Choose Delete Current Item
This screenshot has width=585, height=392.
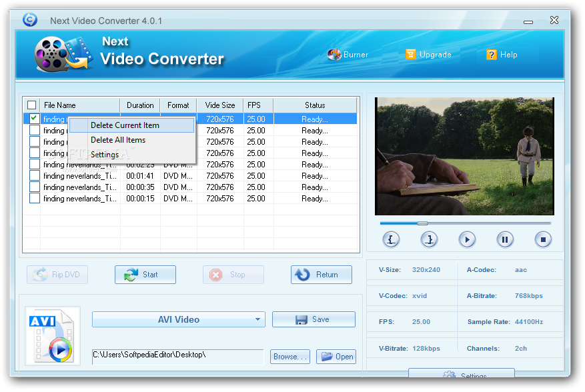[131, 125]
